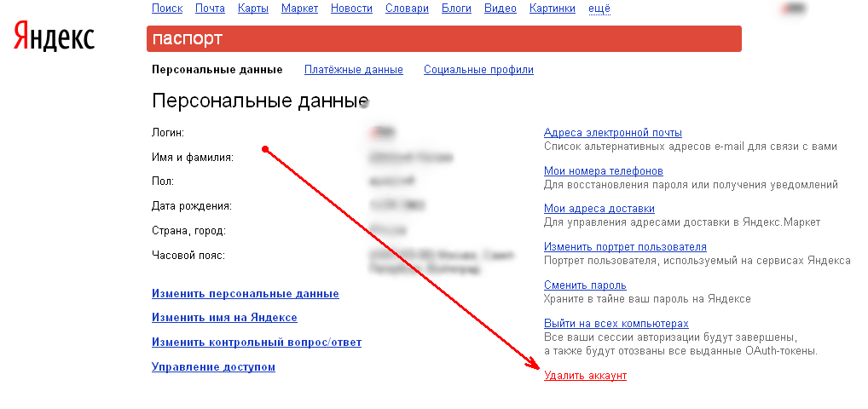Click the Логин: field label

pos(168,133)
